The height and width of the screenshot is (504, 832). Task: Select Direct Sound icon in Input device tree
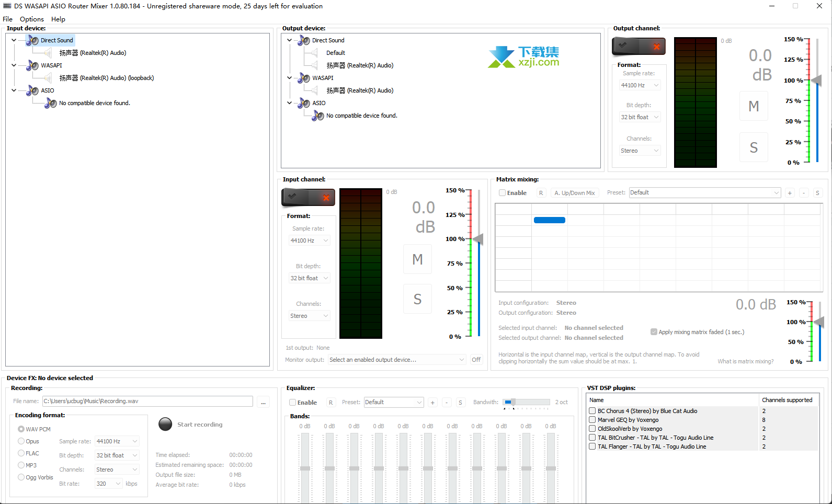point(32,40)
